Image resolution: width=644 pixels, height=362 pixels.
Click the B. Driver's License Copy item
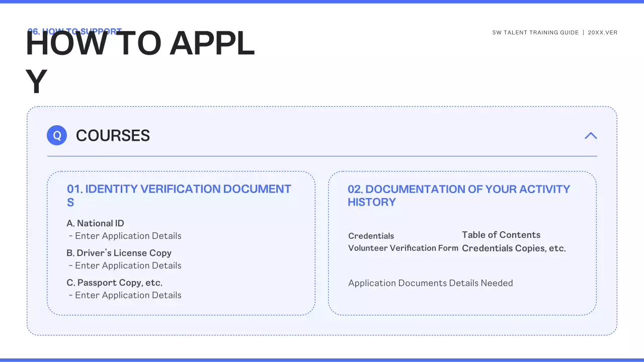(119, 253)
